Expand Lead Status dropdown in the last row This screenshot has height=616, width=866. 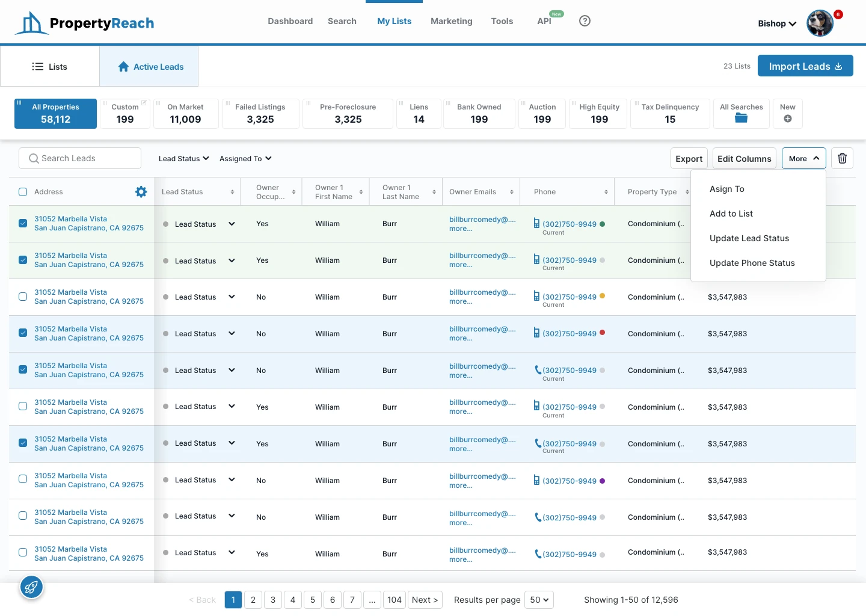point(232,552)
